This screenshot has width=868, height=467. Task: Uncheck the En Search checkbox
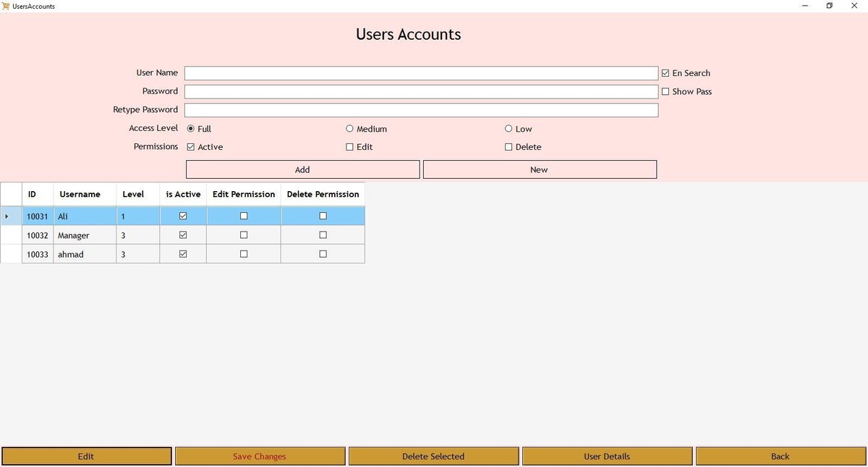point(665,73)
